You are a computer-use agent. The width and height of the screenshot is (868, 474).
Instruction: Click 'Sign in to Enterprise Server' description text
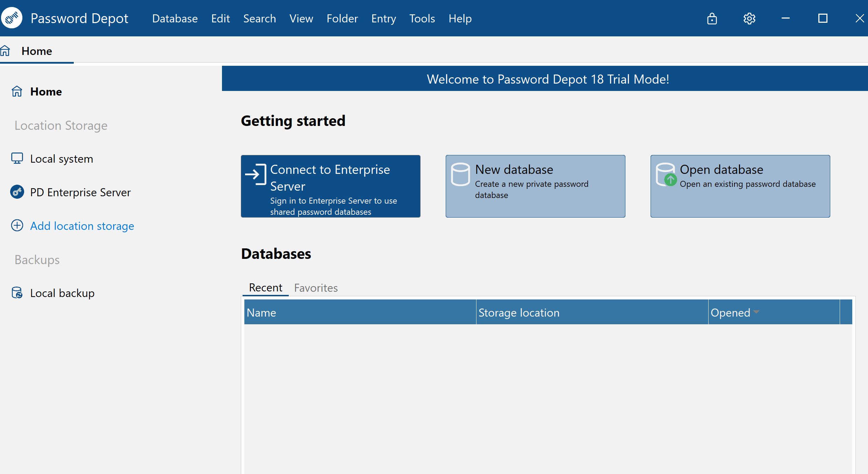[x=333, y=206]
